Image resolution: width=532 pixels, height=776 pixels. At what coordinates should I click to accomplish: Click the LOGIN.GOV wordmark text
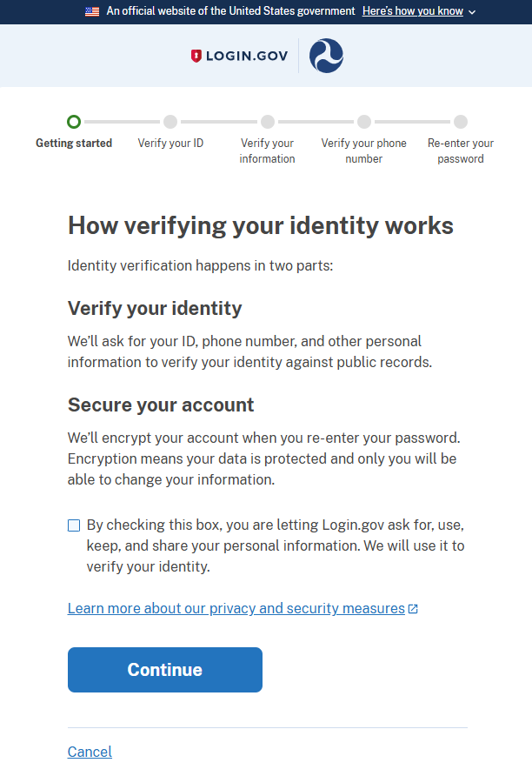click(247, 56)
